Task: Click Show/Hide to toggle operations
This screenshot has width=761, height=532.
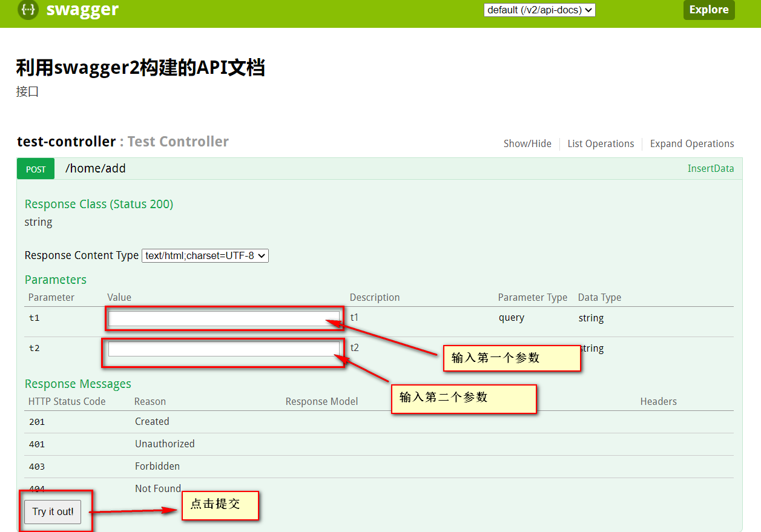Action: tap(527, 143)
